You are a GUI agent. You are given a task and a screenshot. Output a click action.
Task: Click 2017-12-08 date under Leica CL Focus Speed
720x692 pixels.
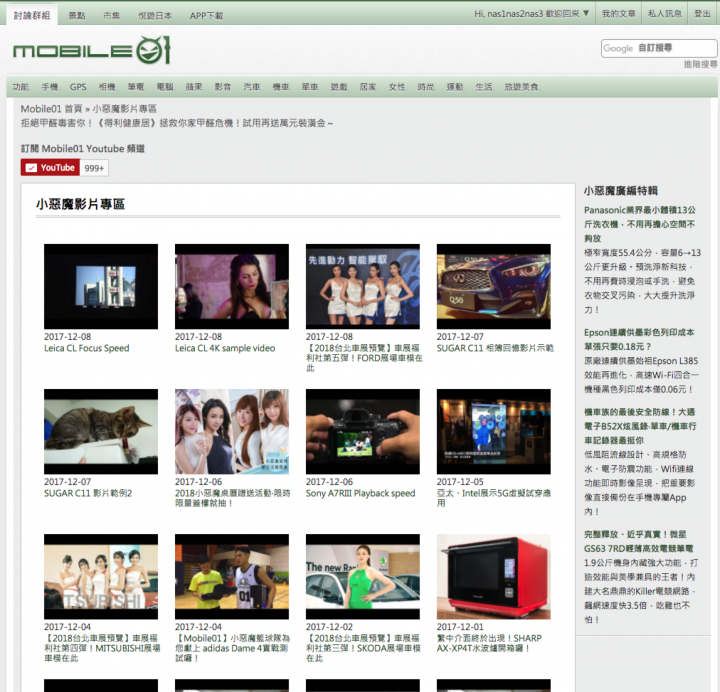[x=68, y=337]
